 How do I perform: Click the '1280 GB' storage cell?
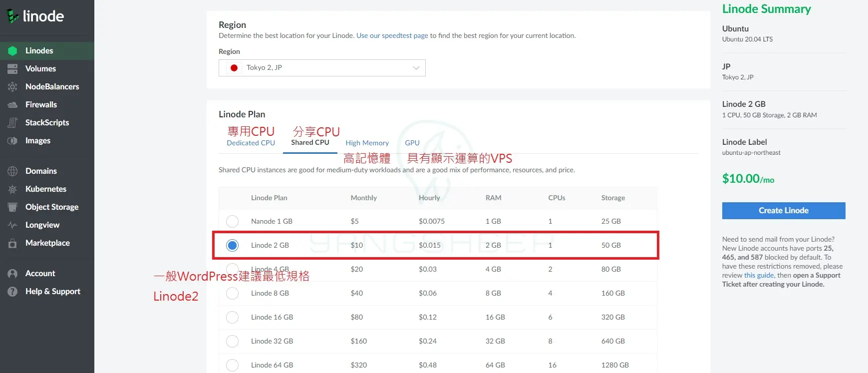click(615, 365)
